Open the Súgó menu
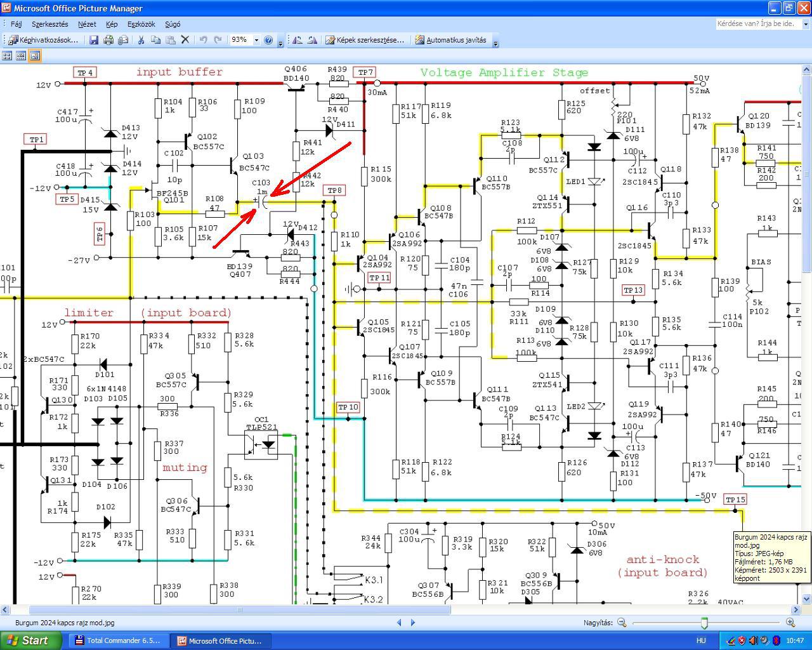The height and width of the screenshot is (650, 812). point(173,24)
